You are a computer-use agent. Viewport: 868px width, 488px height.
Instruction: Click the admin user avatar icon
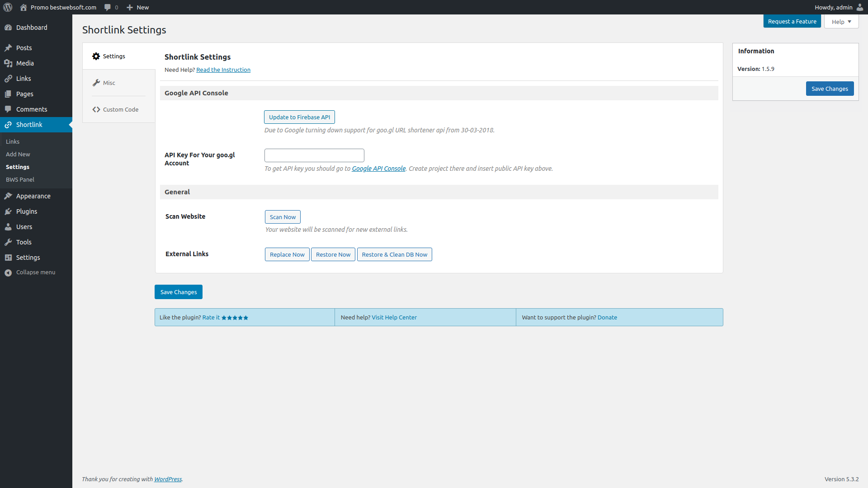(859, 7)
